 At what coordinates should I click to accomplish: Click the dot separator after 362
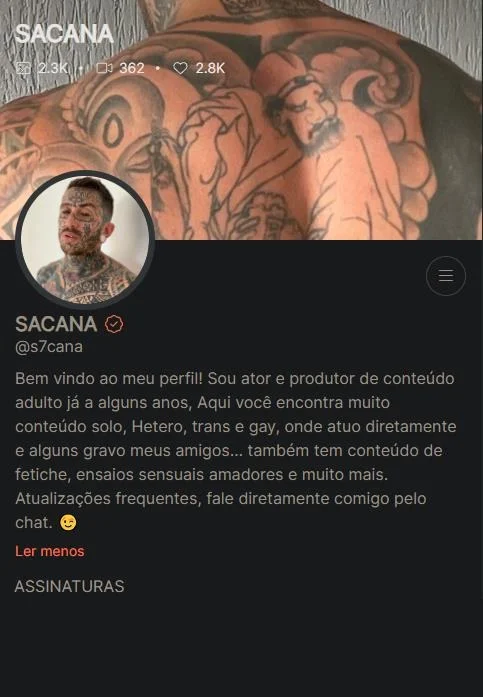pyautogui.click(x=158, y=68)
